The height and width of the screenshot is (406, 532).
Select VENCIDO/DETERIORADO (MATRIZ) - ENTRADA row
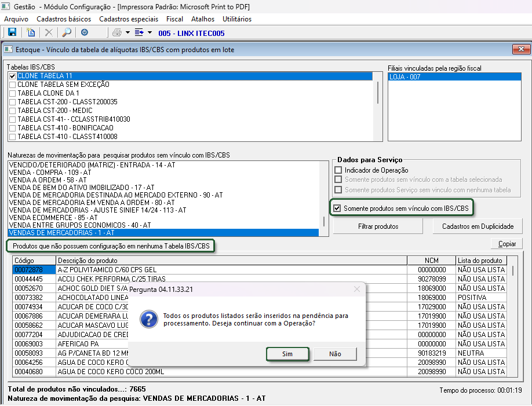pyautogui.click(x=163, y=165)
